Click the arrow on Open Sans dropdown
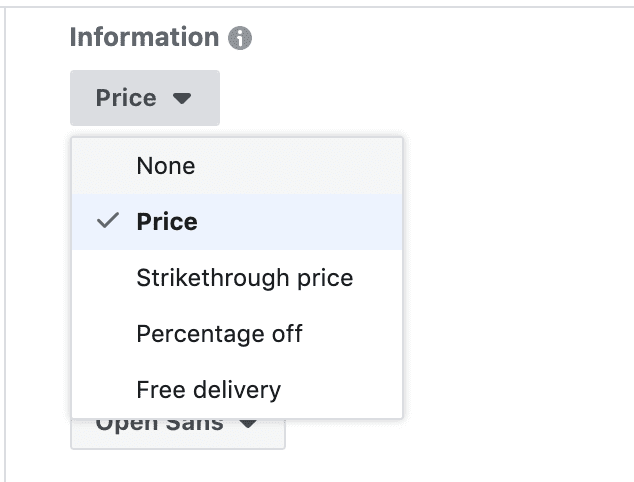 click(249, 425)
